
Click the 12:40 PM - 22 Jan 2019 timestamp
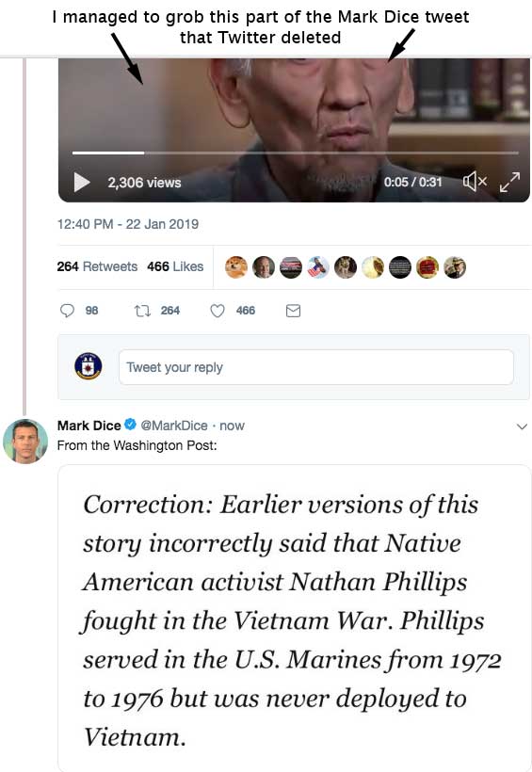point(127,224)
